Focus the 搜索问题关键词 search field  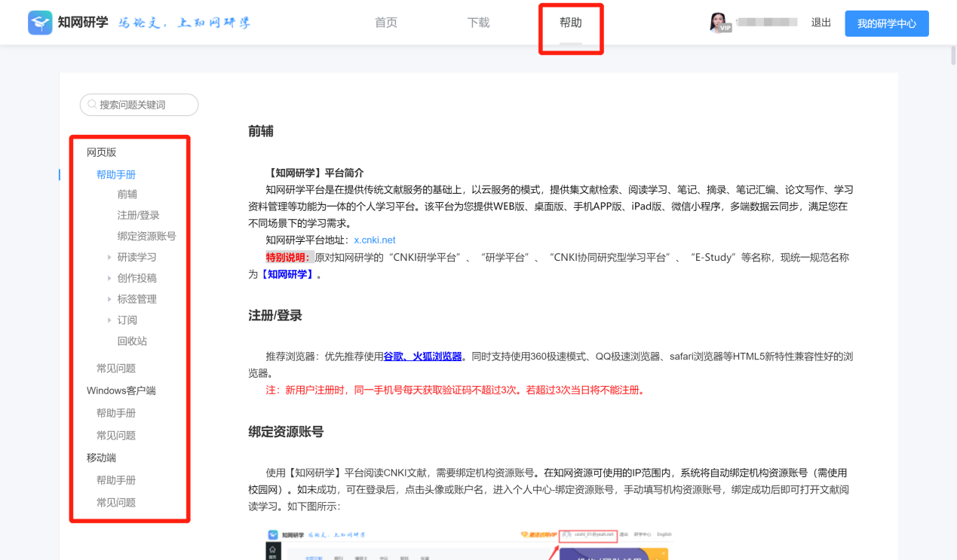(x=139, y=105)
